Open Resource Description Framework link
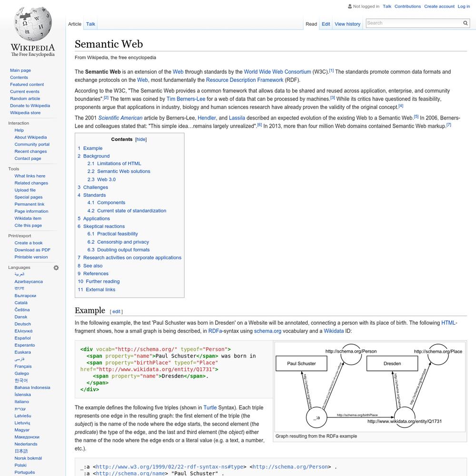 coord(244,80)
